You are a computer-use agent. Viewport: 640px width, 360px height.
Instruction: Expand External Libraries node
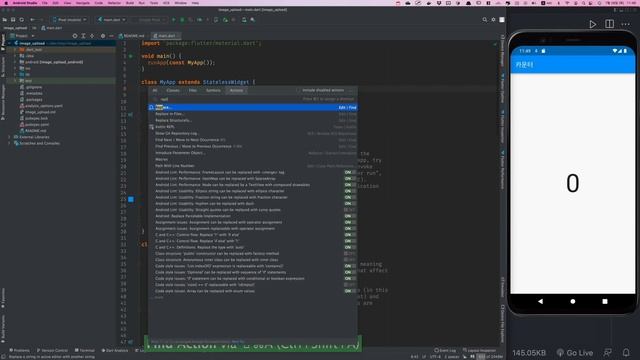pos(10,137)
